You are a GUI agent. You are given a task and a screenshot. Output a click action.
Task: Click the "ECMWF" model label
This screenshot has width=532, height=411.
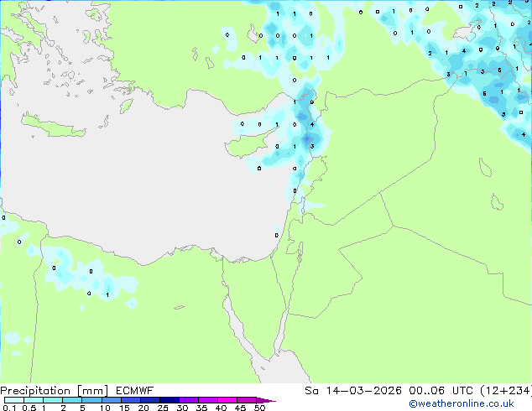coord(134,391)
